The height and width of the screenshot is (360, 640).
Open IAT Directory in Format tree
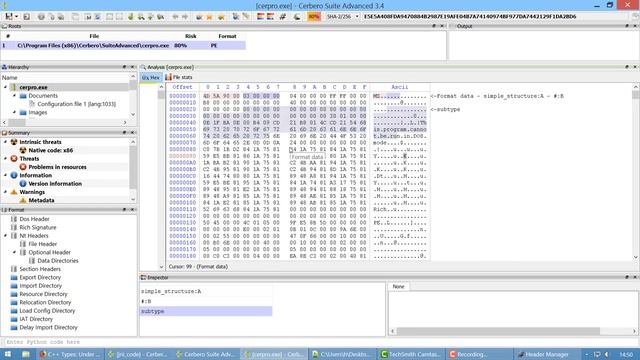click(x=36, y=319)
